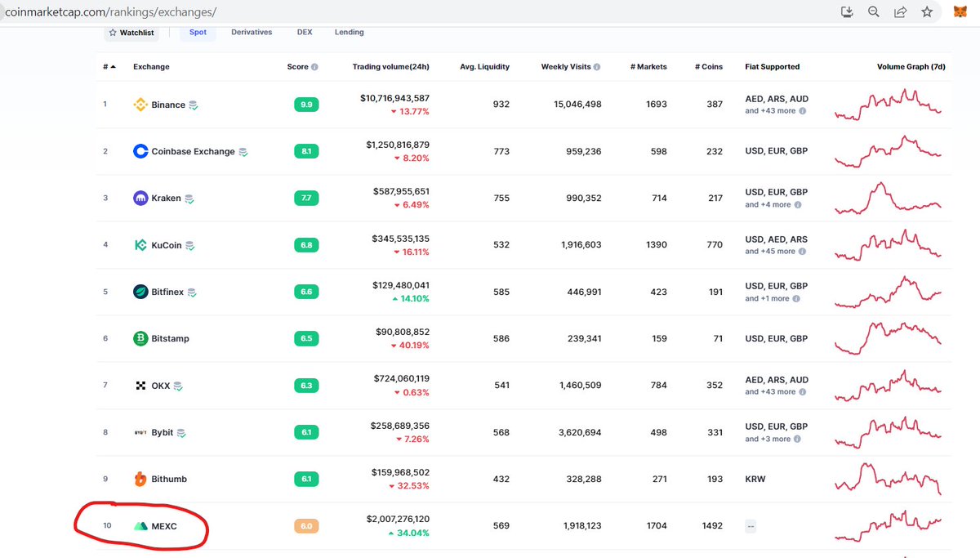Viewport: 980px width, 558px height.
Task: Click the Trading volume(24h) column header
Action: pyautogui.click(x=390, y=67)
